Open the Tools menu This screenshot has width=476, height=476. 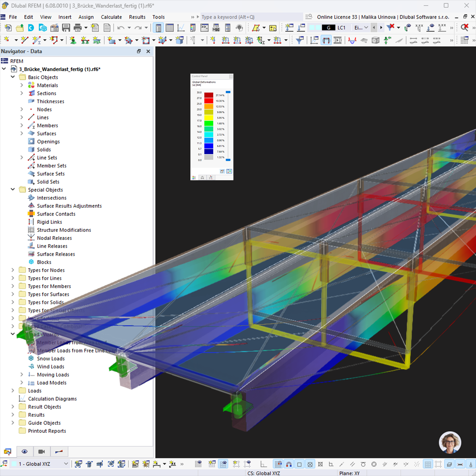(x=158, y=17)
